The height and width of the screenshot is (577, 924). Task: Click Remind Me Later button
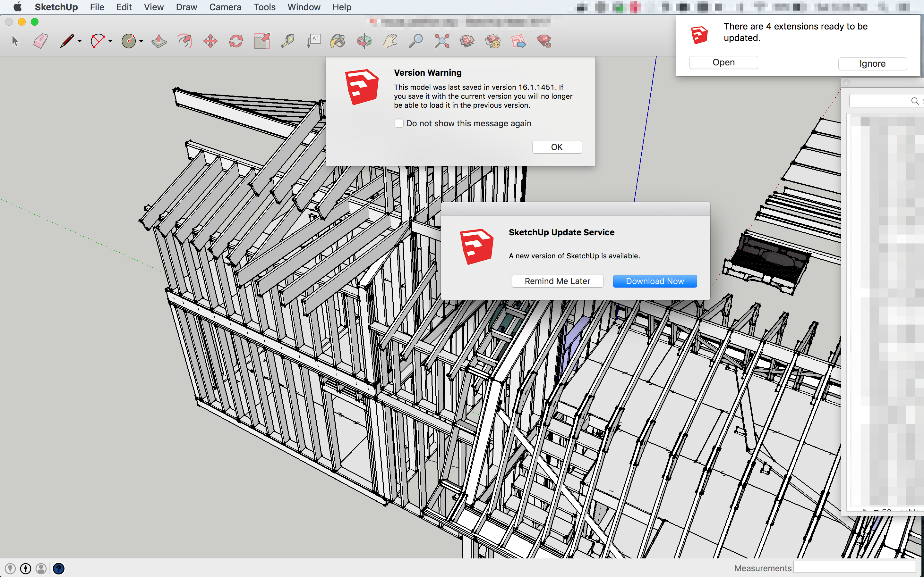coord(557,281)
